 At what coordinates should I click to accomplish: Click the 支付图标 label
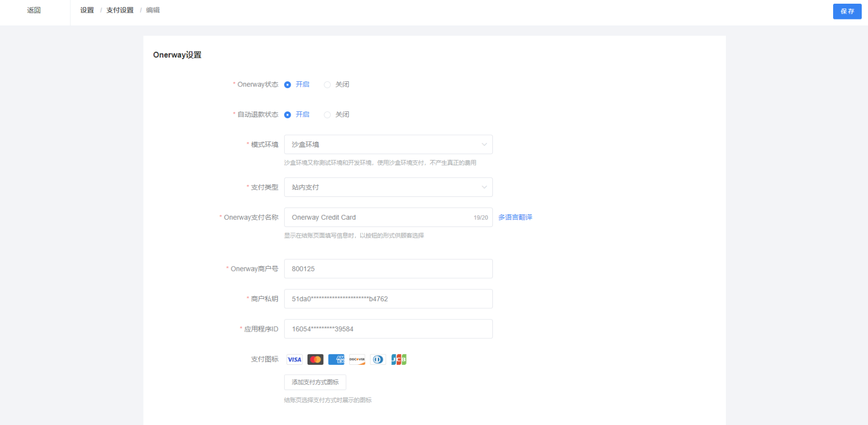265,359
